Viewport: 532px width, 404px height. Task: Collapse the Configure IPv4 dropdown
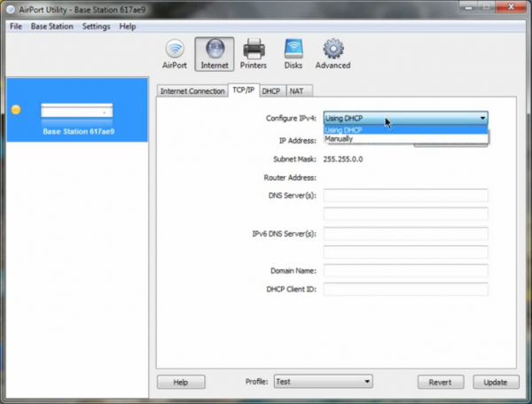406,118
